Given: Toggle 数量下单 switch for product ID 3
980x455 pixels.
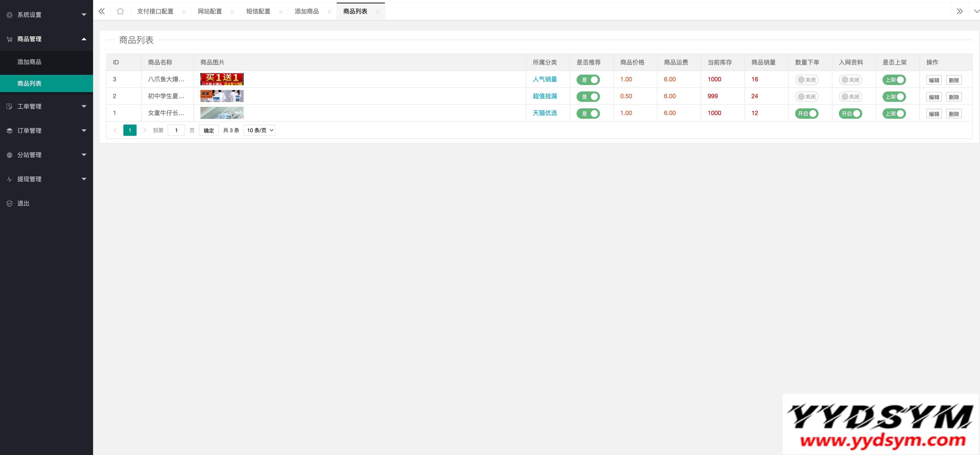Looking at the screenshot, I should 806,80.
